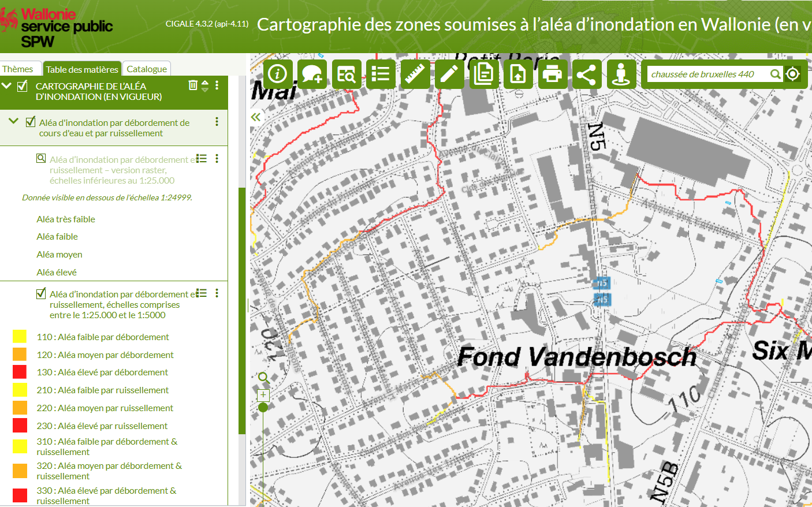The width and height of the screenshot is (812, 507).
Task: Collapse the CARTOGRAPHIE DE L'ALÉA group chevron
Action: [x=7, y=85]
